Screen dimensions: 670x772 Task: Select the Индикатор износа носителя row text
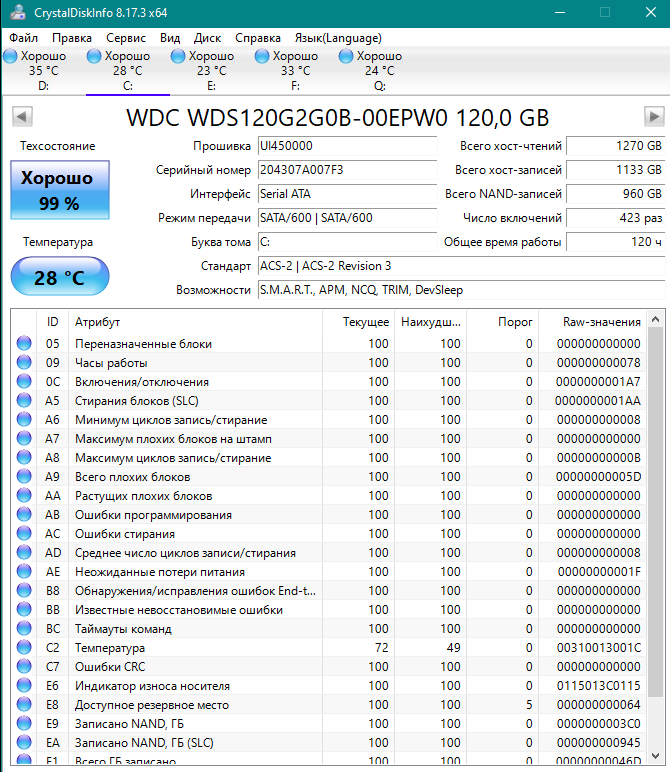153,686
